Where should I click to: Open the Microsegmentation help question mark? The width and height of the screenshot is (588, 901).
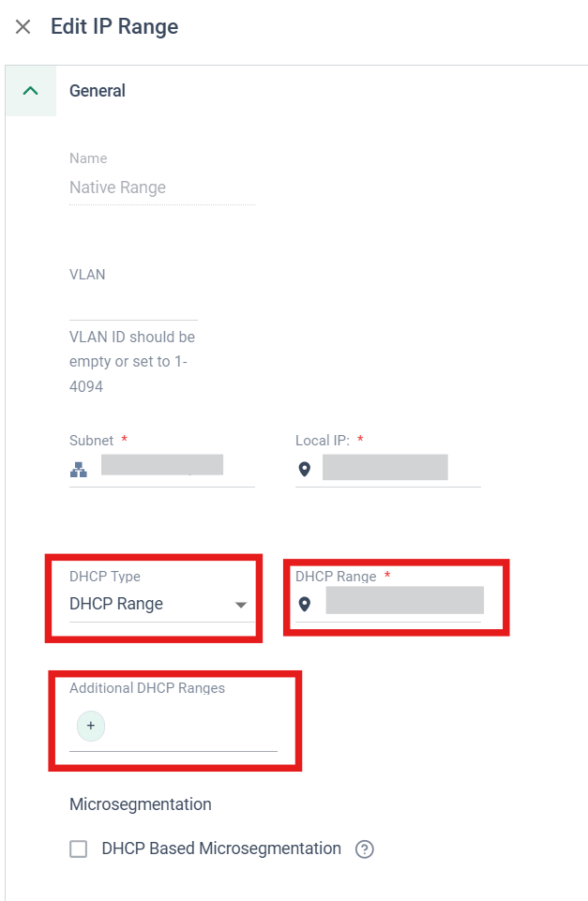coord(365,849)
